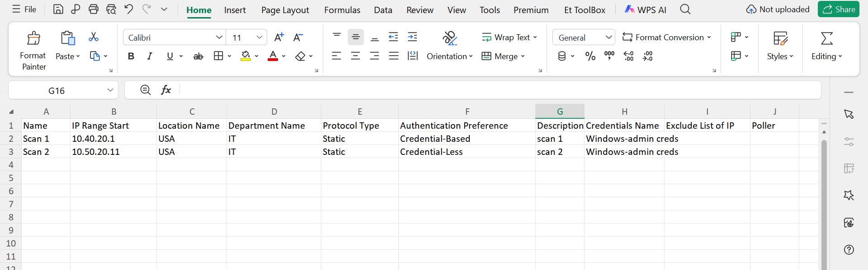
Task: Toggle center horizontal alignment
Action: (x=355, y=56)
